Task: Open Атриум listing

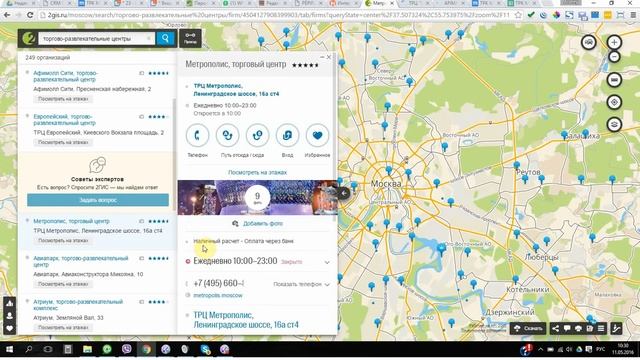Action: [78, 305]
